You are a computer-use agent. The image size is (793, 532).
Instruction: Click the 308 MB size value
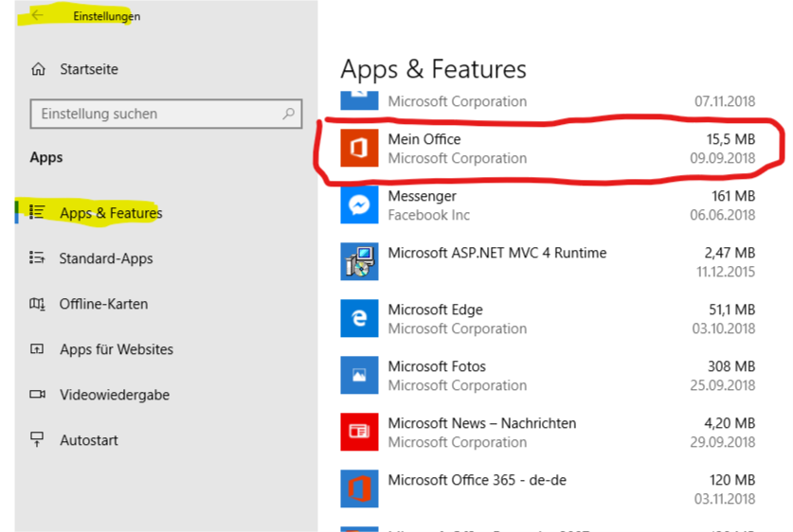coord(731,366)
